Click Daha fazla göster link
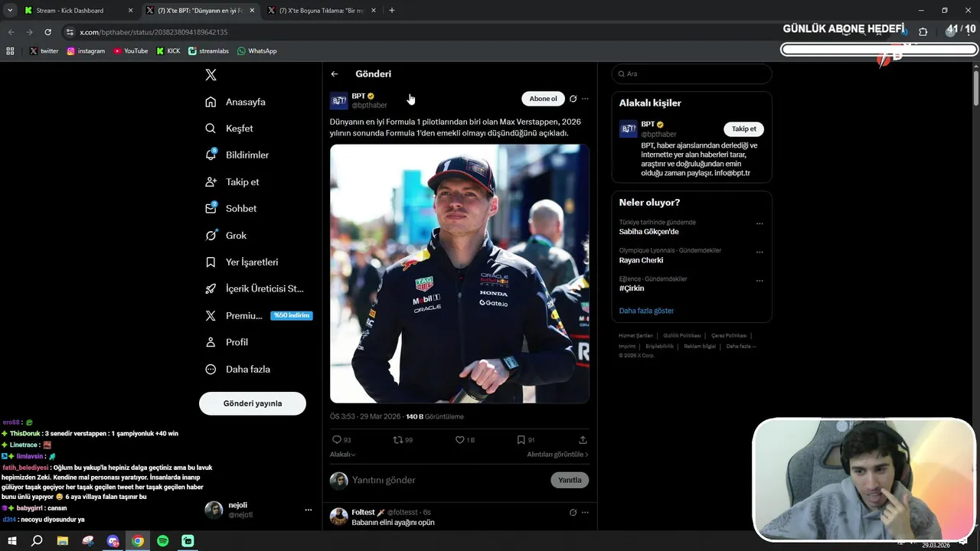 [x=646, y=311]
